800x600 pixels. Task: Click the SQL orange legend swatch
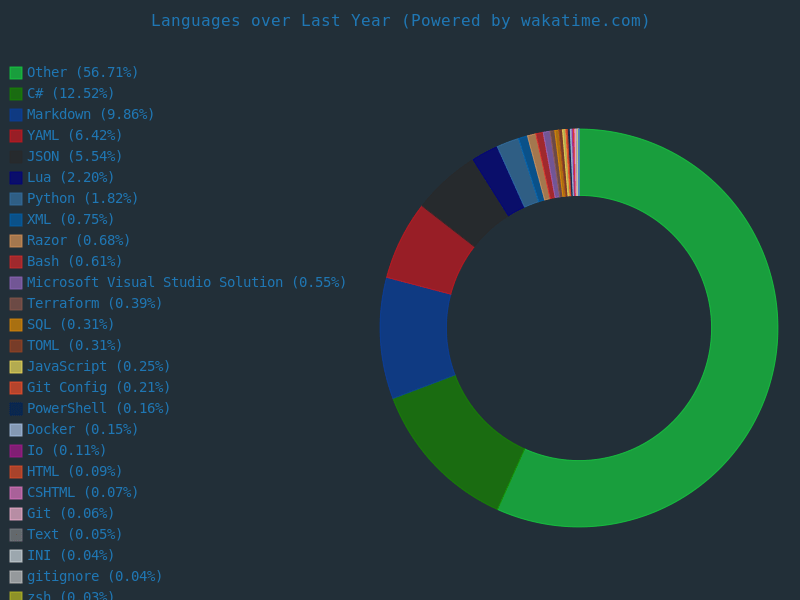[x=16, y=325]
